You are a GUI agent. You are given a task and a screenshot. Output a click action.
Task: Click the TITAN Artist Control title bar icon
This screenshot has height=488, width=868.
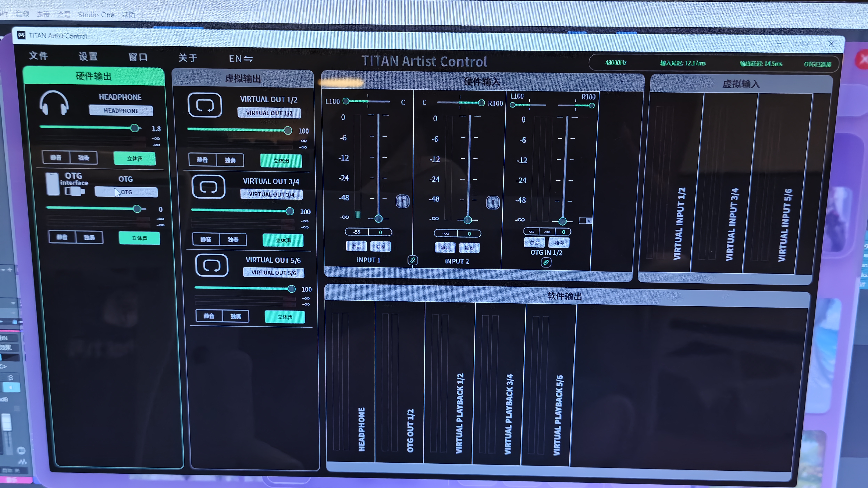[21, 35]
